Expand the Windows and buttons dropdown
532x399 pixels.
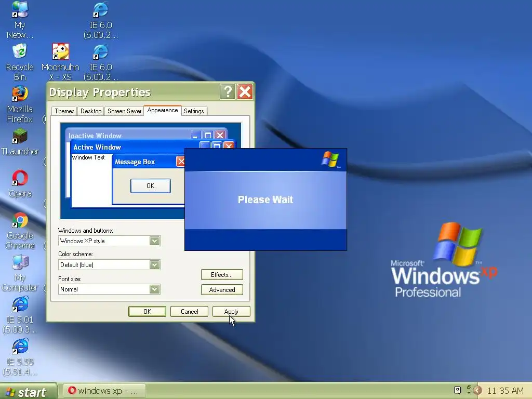click(x=155, y=241)
